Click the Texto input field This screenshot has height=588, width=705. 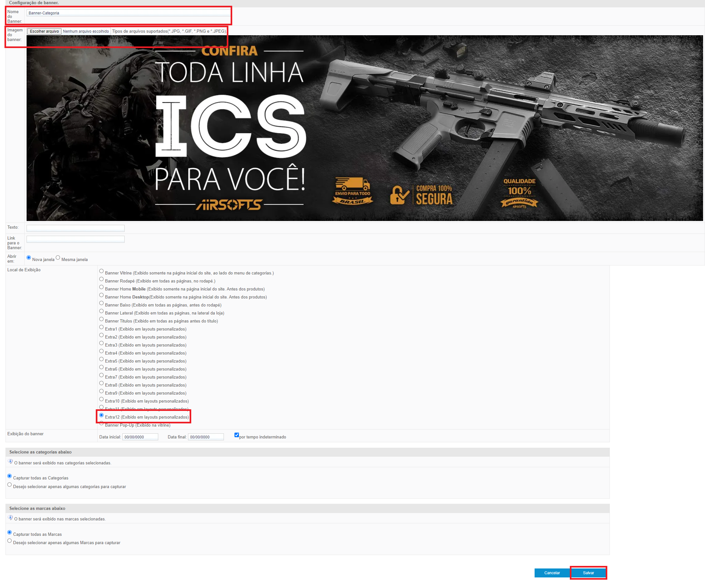(x=76, y=229)
